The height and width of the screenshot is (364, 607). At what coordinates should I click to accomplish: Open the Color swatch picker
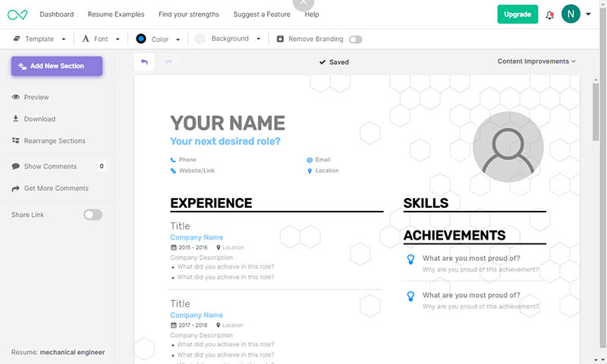coord(141,39)
